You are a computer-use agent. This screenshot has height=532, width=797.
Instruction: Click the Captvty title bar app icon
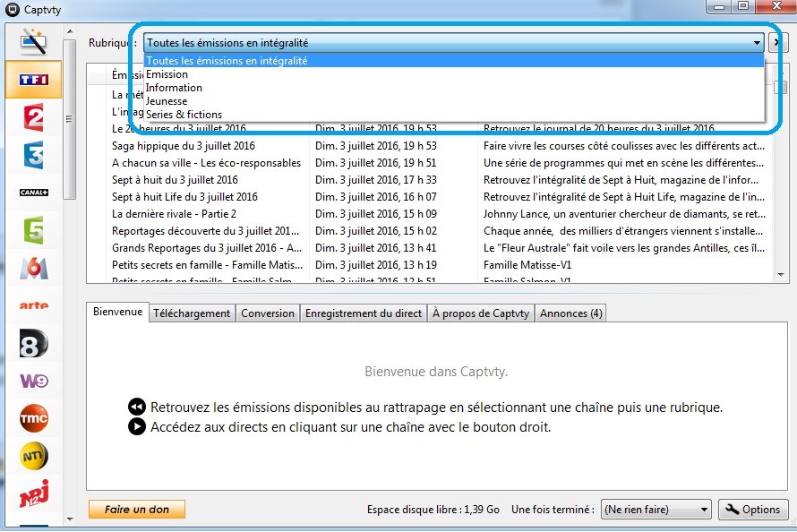click(13, 9)
